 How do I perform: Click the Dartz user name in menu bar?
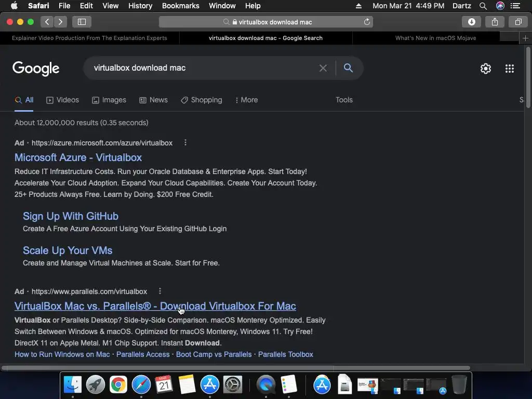pos(461,6)
